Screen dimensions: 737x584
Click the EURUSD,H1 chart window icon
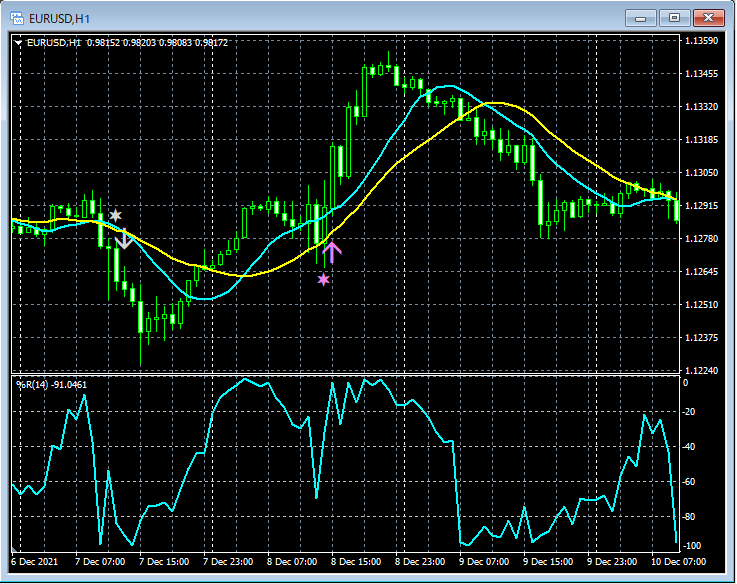pos(17,18)
